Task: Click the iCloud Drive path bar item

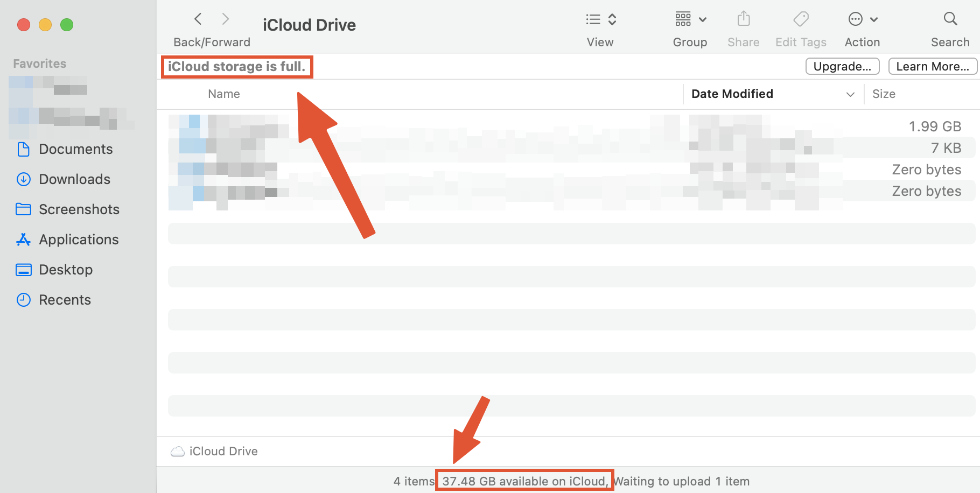Action: coord(214,451)
